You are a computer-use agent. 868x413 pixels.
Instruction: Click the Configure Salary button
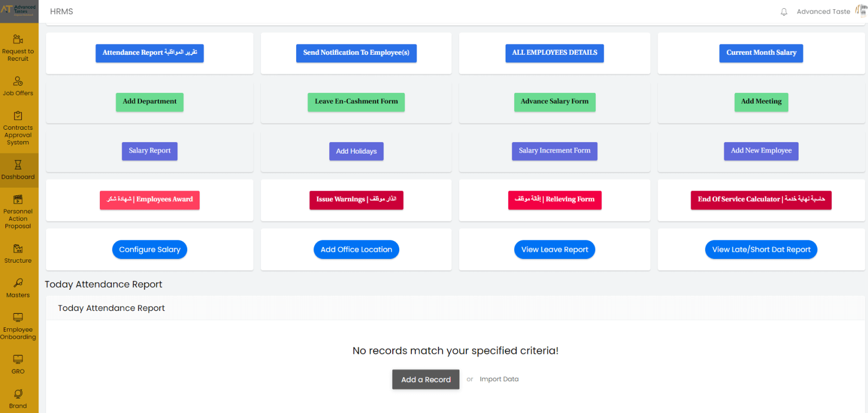pos(150,250)
